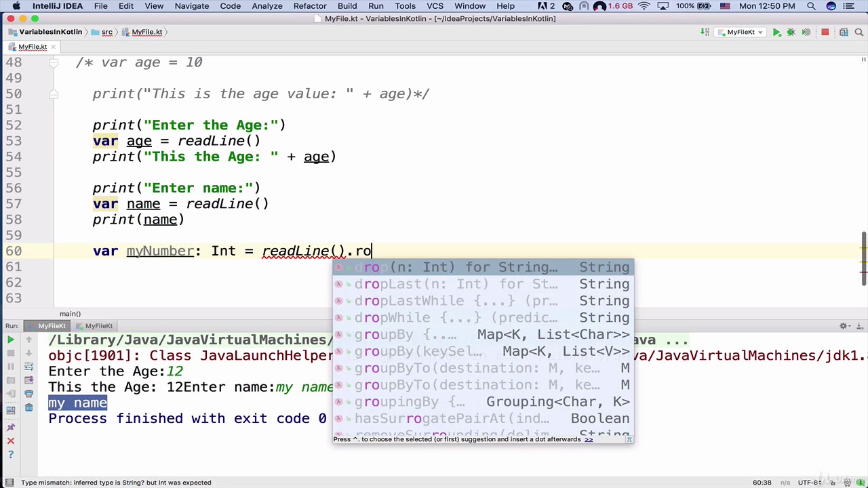Screen dimensions: 868x488
Task: Click the 60:38 caret position indicator
Action: point(762,483)
